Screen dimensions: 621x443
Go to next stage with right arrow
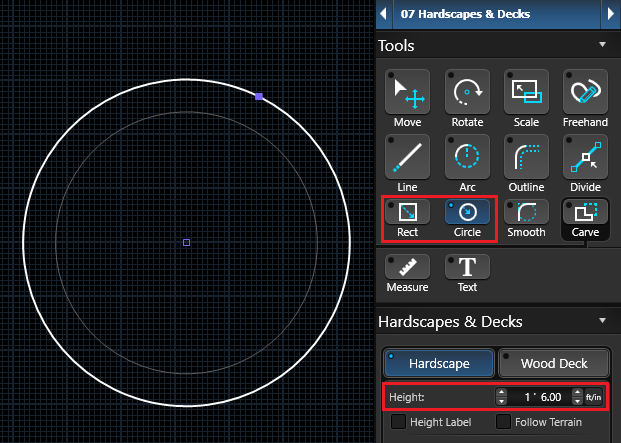coord(611,14)
